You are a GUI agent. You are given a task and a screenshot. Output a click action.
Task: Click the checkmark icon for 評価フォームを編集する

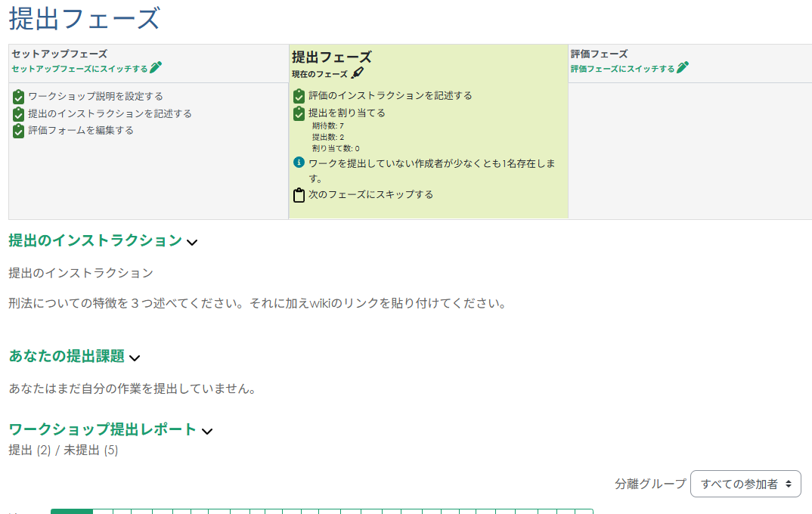(x=17, y=131)
